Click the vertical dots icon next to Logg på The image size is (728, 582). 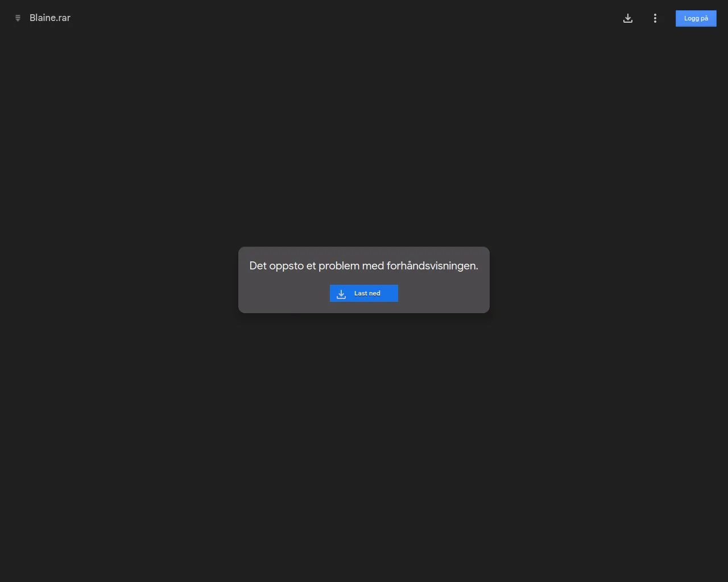[x=655, y=18]
